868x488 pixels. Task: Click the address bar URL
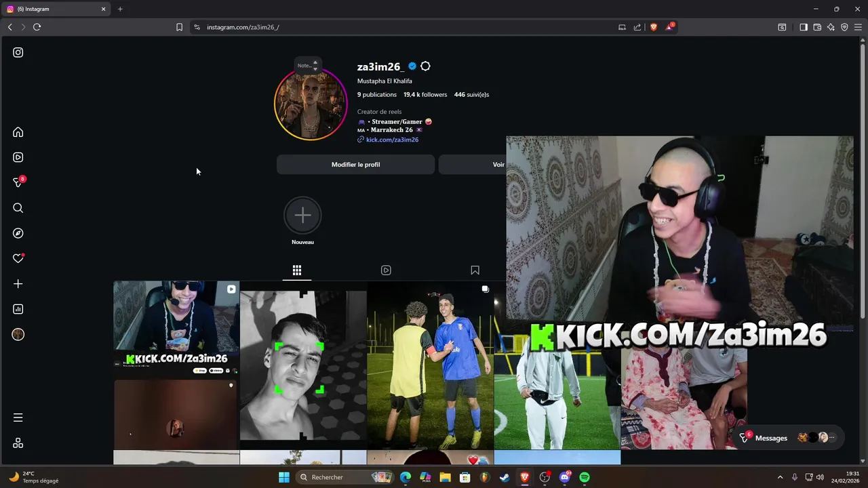243,27
